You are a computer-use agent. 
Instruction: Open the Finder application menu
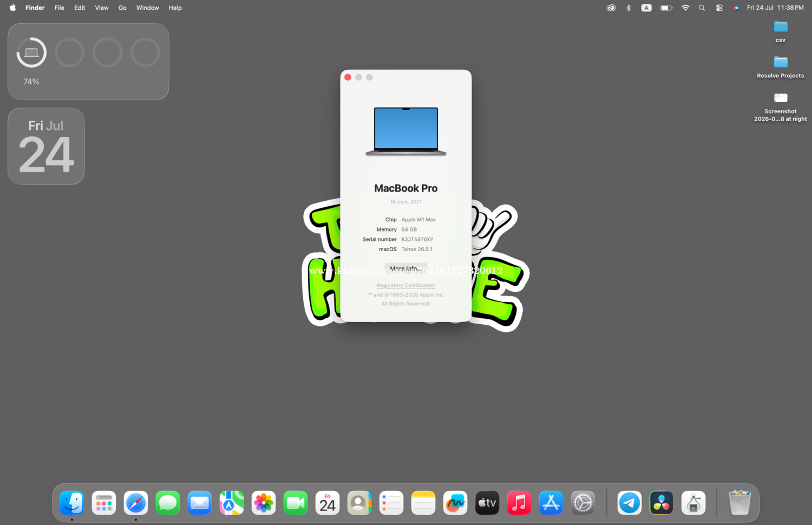pos(35,8)
